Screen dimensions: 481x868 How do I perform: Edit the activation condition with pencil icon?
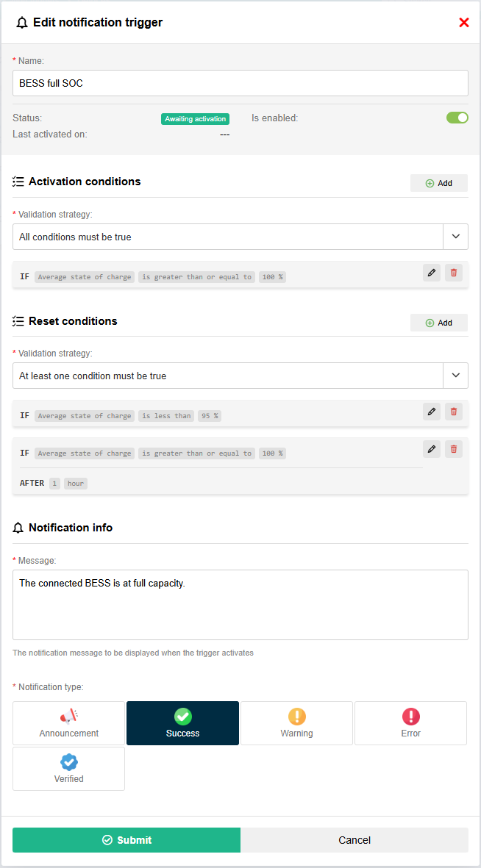tap(432, 273)
